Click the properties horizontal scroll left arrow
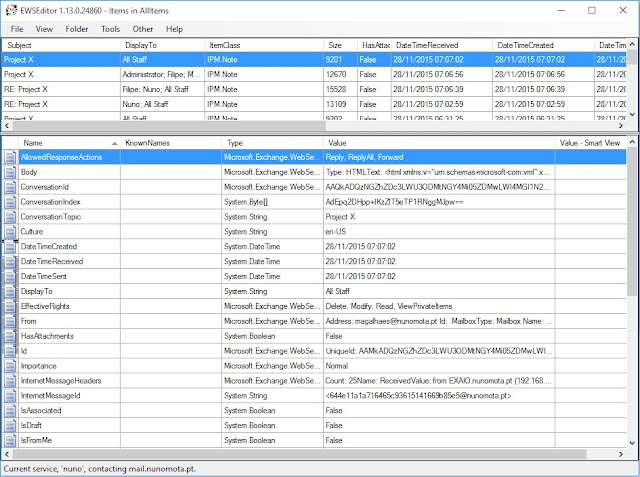 pos(7,454)
